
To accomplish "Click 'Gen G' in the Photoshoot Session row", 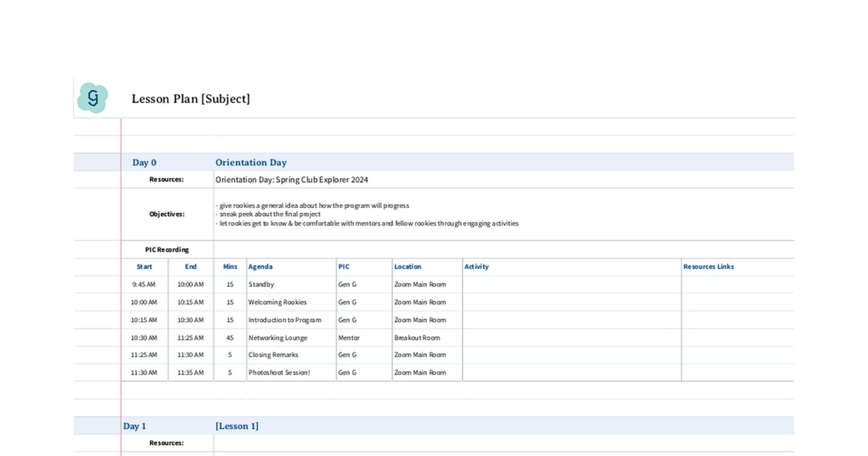I will [x=347, y=373].
